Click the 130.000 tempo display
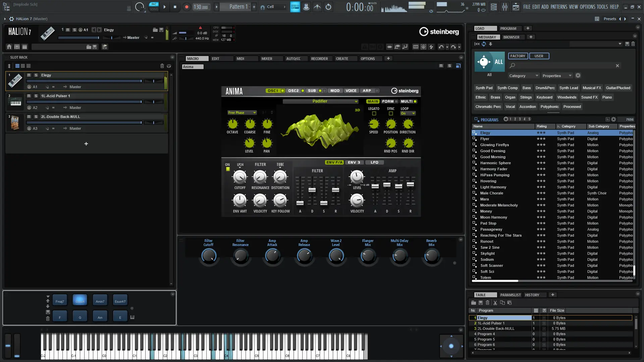This screenshot has width=644, height=362. tap(201, 7)
